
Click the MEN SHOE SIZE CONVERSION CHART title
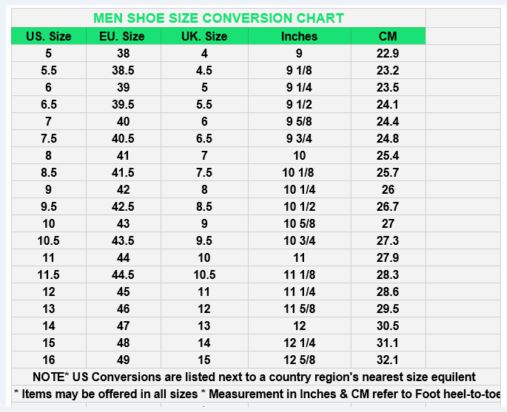tap(218, 18)
